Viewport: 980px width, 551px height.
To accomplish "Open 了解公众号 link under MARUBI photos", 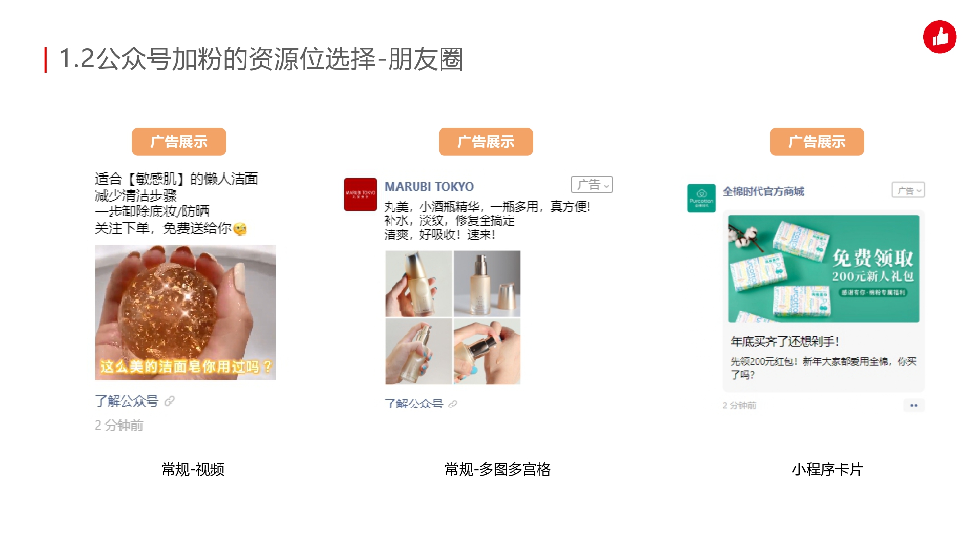I will (414, 404).
